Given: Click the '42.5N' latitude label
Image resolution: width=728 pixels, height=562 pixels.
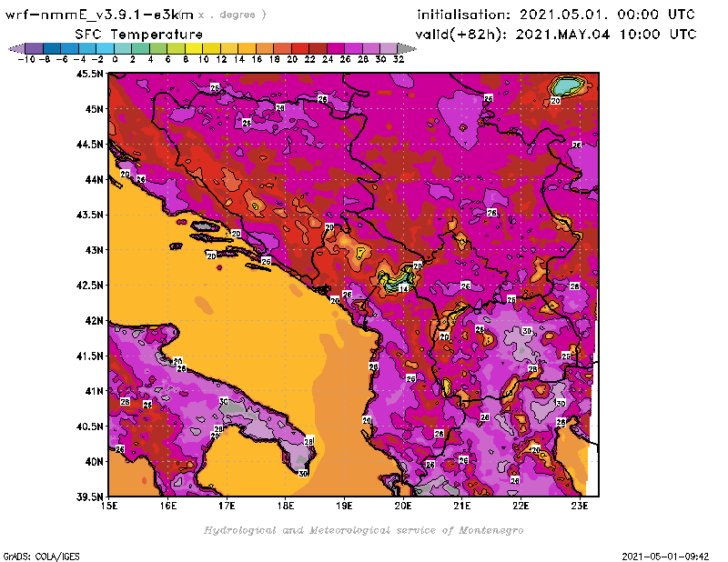Looking at the screenshot, I should click(90, 286).
